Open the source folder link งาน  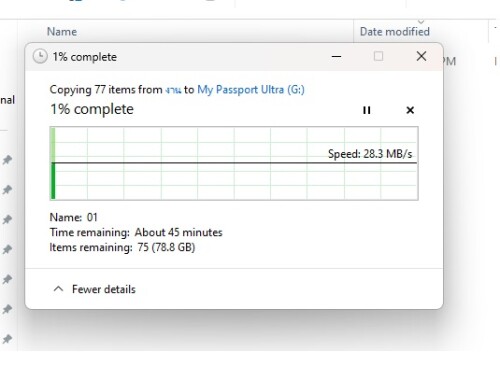tap(173, 90)
